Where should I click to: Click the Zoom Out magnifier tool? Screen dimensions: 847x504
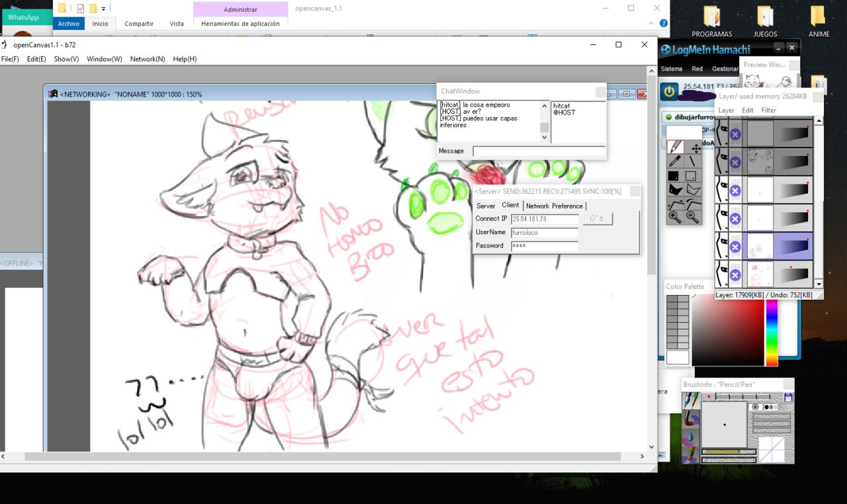[x=693, y=217]
